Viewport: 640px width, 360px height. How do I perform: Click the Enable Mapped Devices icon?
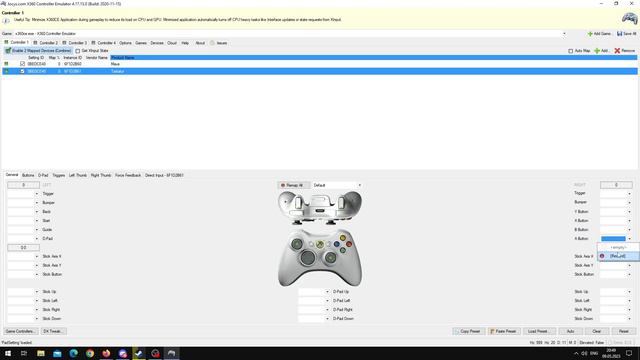8,51
